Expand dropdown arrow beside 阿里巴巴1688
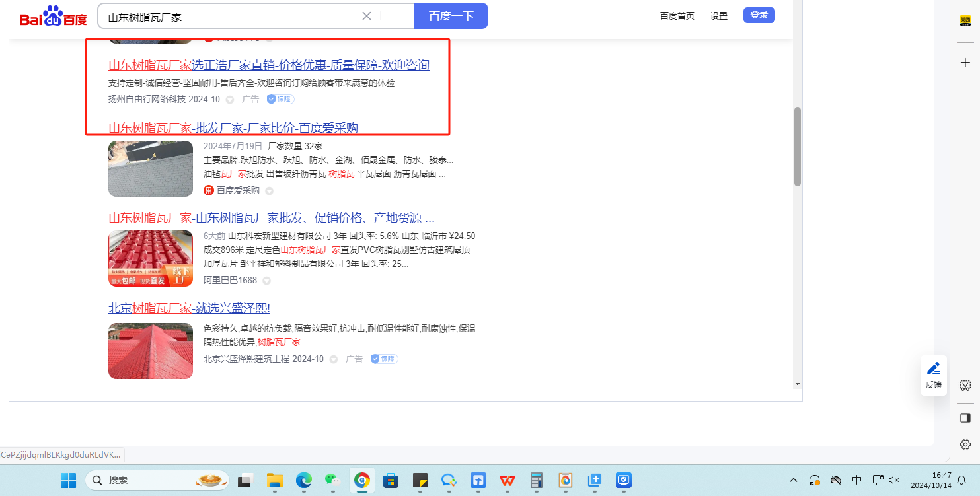Viewport: 980px width, 496px height. coord(266,281)
